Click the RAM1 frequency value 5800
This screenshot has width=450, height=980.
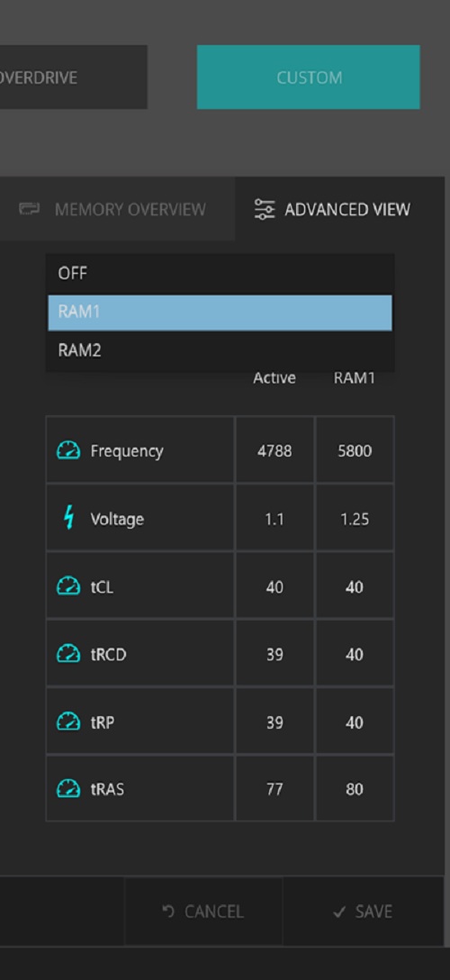click(x=355, y=450)
